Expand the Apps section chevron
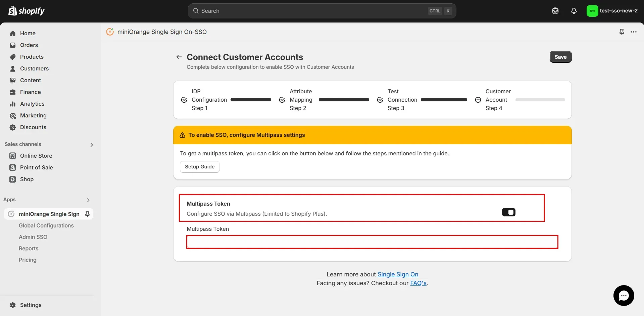Image resolution: width=644 pixels, height=316 pixels. [88, 200]
